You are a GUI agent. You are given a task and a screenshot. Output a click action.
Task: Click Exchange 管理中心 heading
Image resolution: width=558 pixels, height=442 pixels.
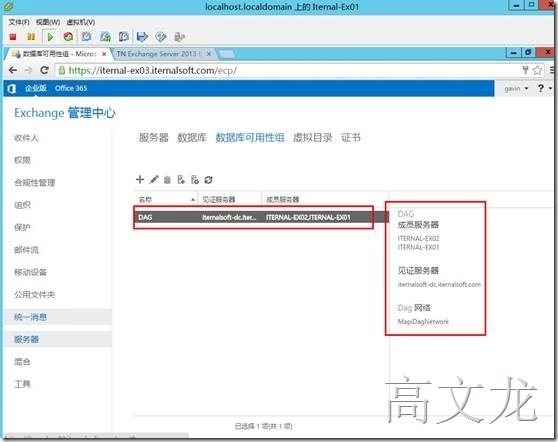[65, 113]
